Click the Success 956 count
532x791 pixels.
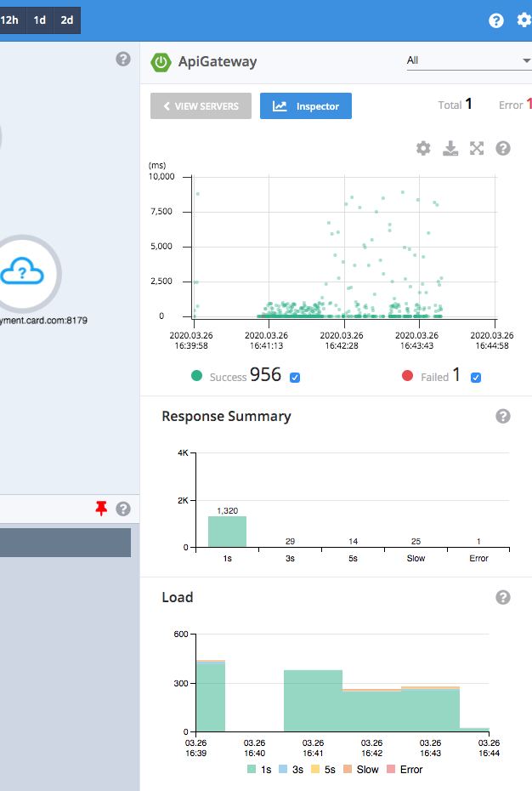tap(265, 374)
